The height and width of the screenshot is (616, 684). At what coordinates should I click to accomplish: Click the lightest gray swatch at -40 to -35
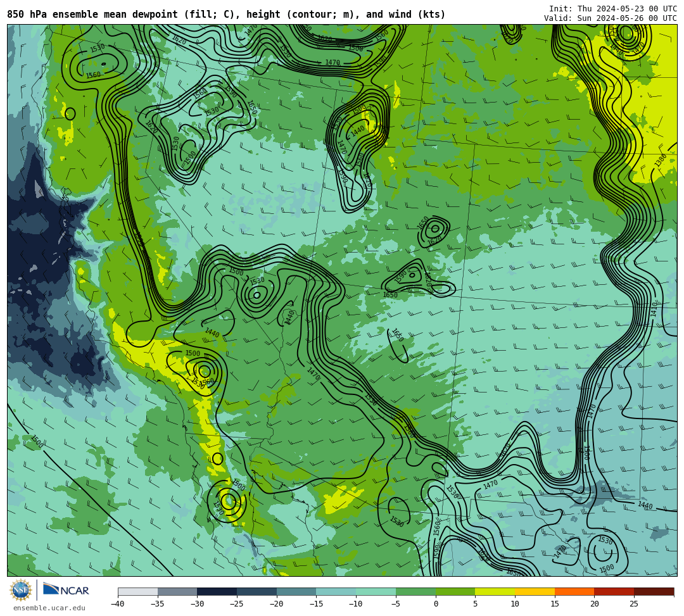coord(138,591)
